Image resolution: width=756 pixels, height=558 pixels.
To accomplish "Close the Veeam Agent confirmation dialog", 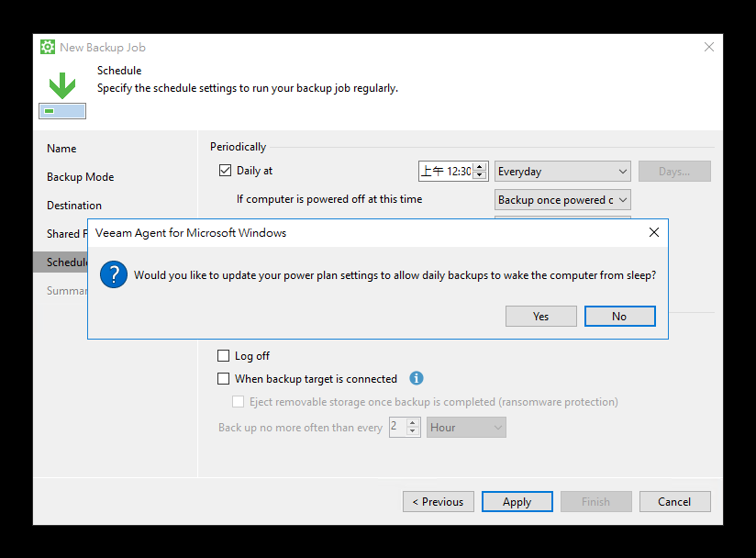I will (x=654, y=232).
